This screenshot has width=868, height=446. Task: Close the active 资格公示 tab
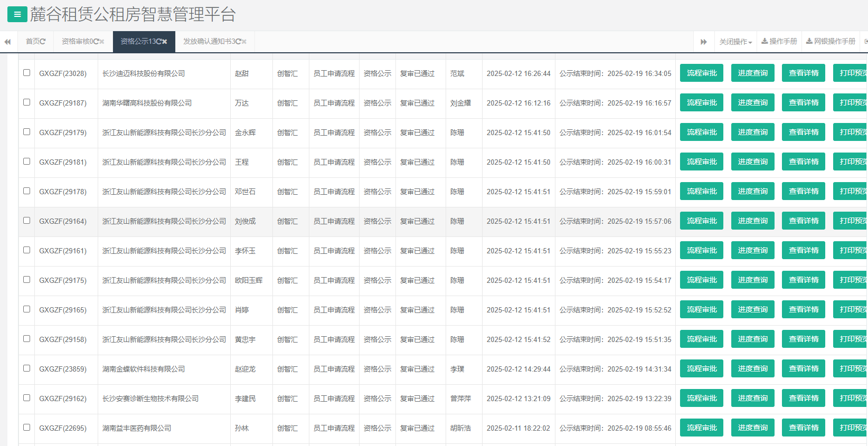[x=164, y=42]
